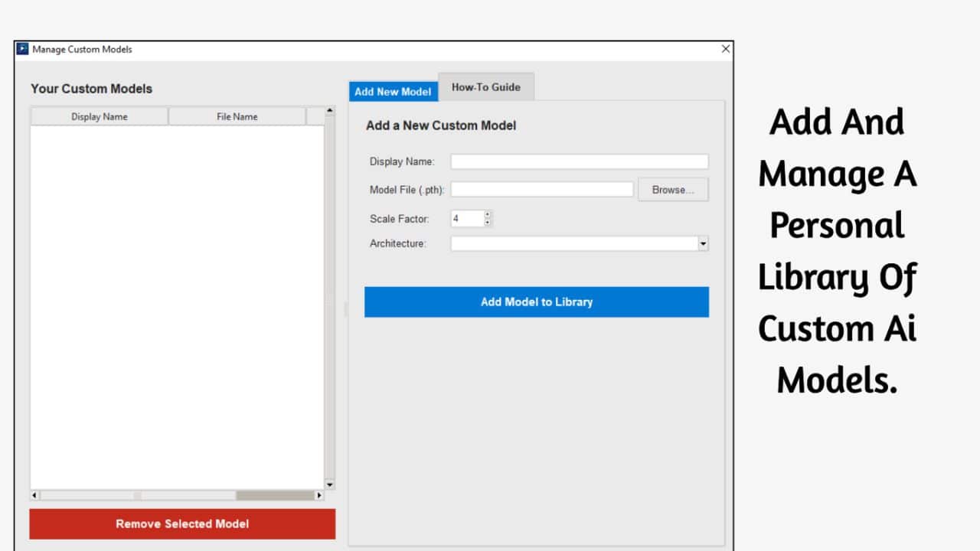
Task: Click the horizontal scrollbar thumb under the list
Action: 274,495
